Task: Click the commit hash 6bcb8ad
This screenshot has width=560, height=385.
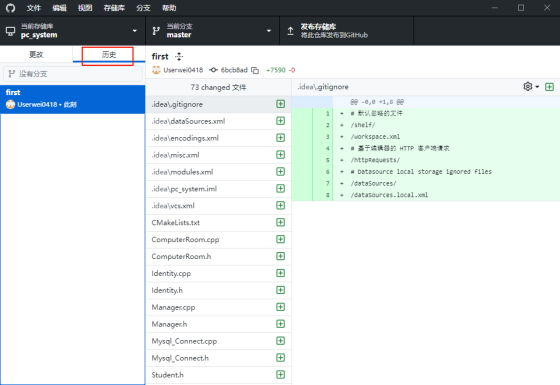Action: (x=234, y=70)
